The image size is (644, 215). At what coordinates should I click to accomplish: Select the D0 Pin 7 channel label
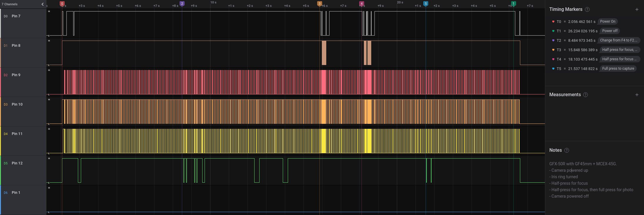(16, 16)
